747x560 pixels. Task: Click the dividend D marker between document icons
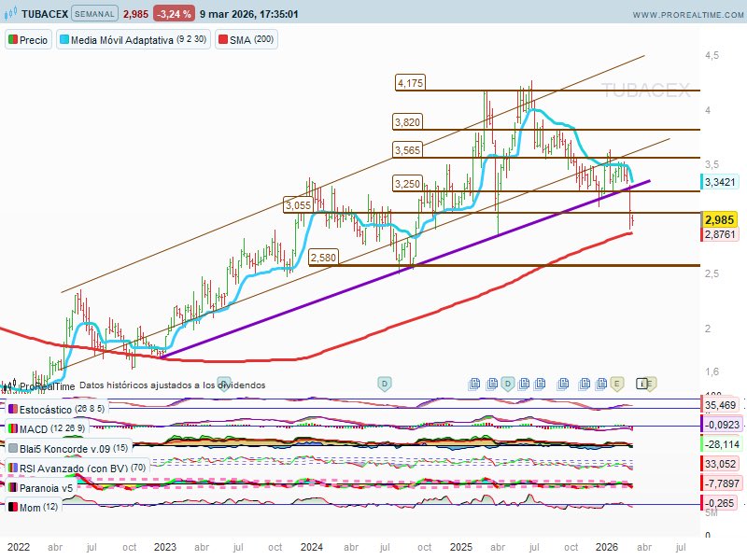(x=508, y=384)
